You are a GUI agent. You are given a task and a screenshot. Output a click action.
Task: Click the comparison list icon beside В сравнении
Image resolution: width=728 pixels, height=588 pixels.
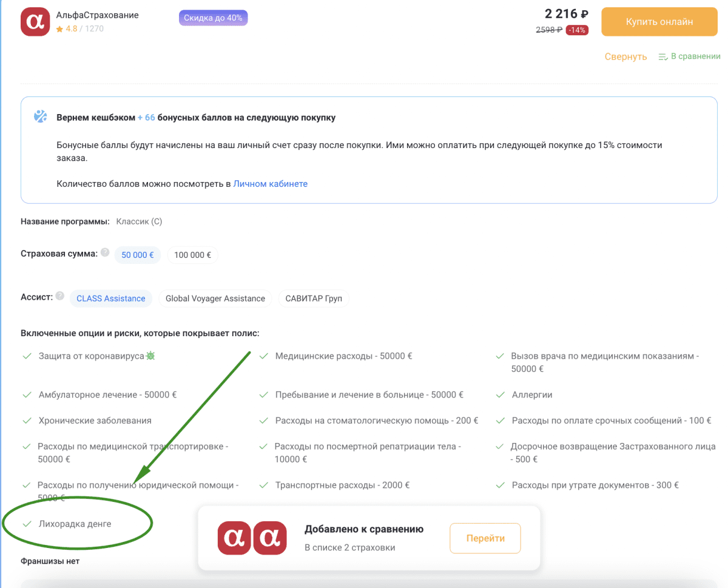tap(663, 56)
